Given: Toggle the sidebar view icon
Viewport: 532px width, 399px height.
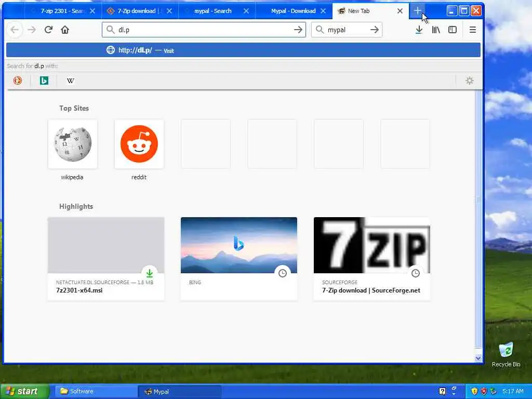Looking at the screenshot, I should click(x=453, y=30).
